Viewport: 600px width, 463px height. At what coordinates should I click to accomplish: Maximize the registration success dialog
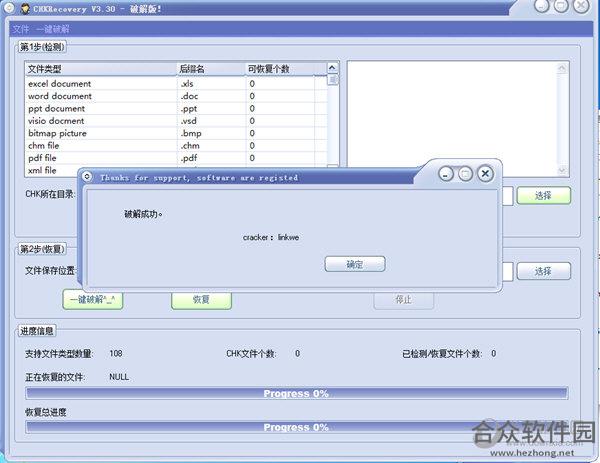(x=465, y=174)
